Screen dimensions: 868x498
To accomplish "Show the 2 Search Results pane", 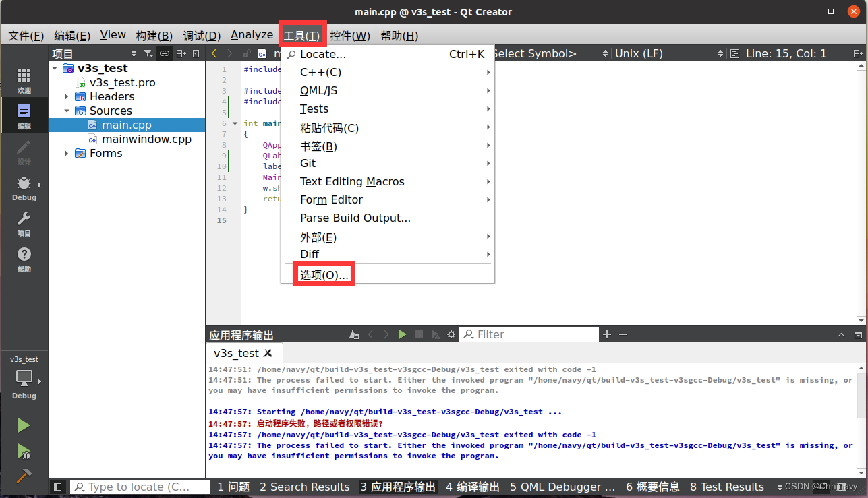I will (x=304, y=487).
